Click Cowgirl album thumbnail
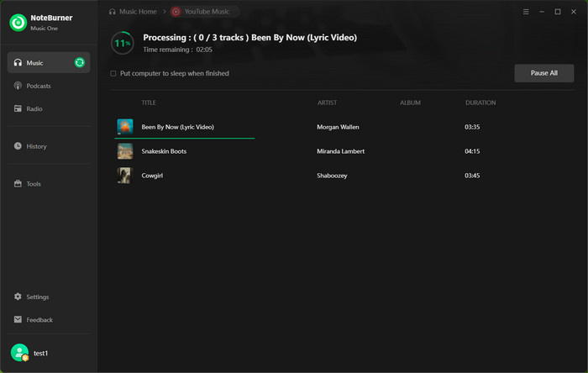The width and height of the screenshot is (588, 373). click(x=125, y=176)
